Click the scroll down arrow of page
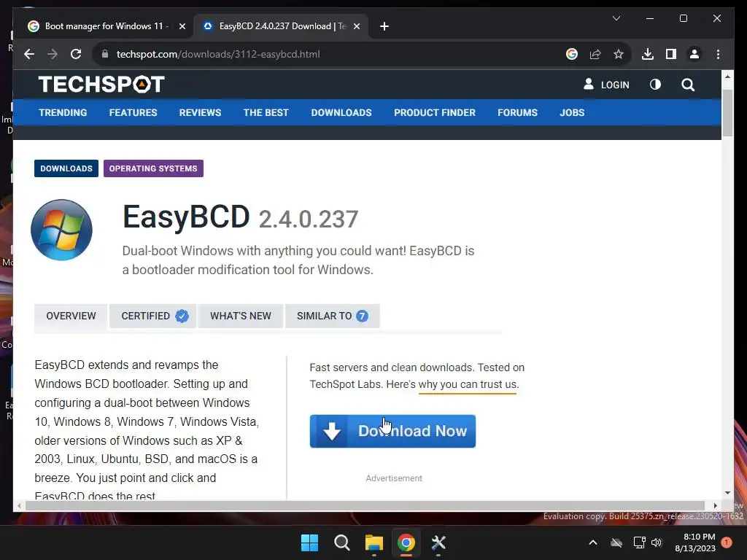This screenshot has height=560, width=747. (727, 494)
